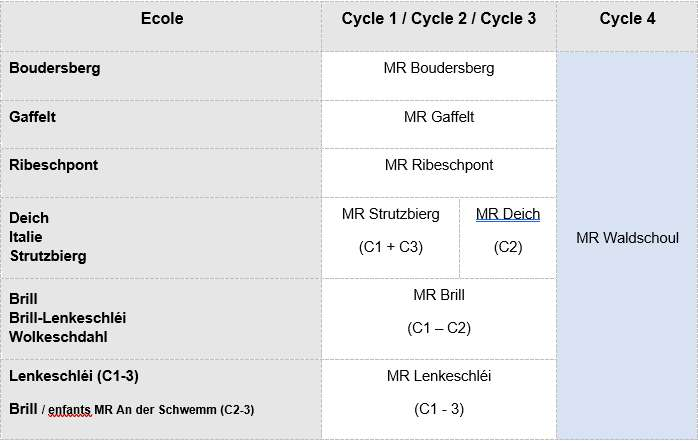The width and height of the screenshot is (698, 441).
Task: Click the (C1 + C3) label
Action: (x=390, y=247)
